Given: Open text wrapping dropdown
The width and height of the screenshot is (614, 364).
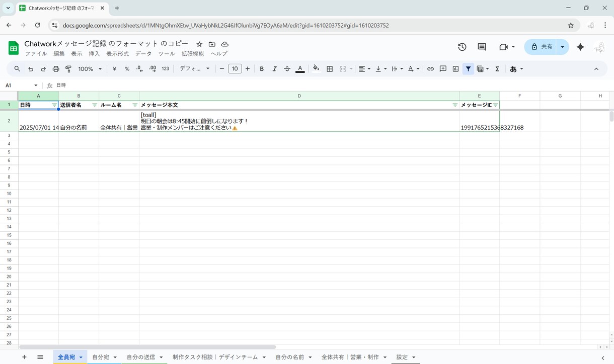Looking at the screenshot, I should coord(397,69).
